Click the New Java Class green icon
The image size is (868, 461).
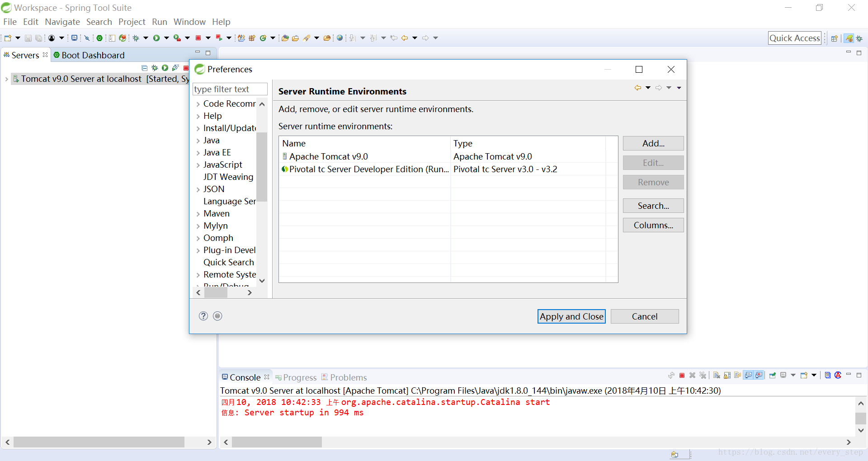[263, 38]
